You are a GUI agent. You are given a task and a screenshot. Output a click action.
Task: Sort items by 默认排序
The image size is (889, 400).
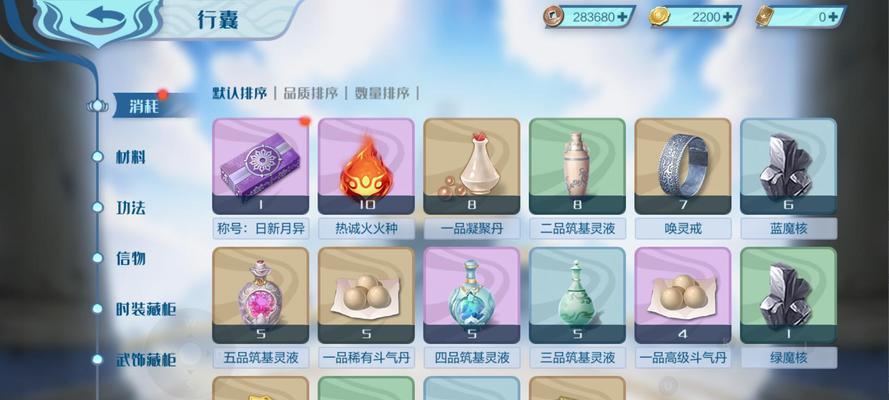click(x=239, y=93)
